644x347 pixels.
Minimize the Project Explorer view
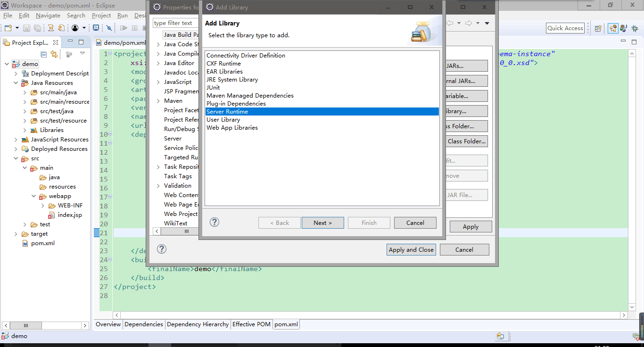tap(71, 42)
